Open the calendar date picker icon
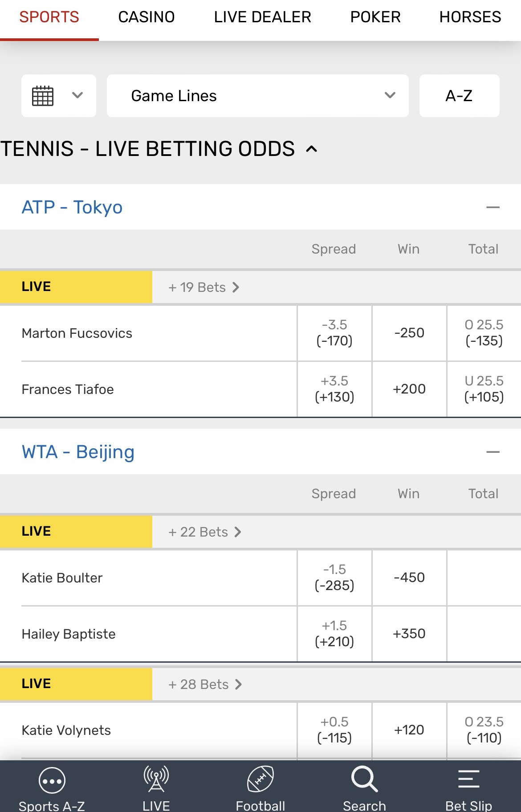 (x=43, y=96)
